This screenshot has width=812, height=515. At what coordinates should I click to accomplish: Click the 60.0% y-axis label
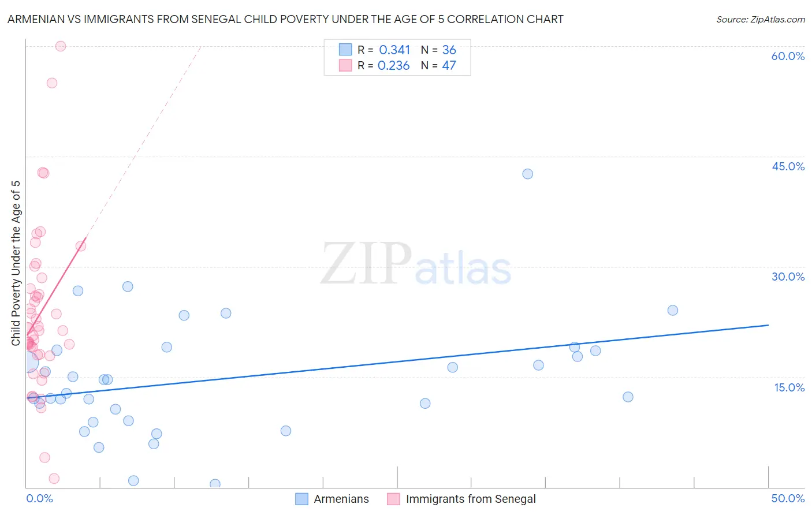click(x=788, y=56)
